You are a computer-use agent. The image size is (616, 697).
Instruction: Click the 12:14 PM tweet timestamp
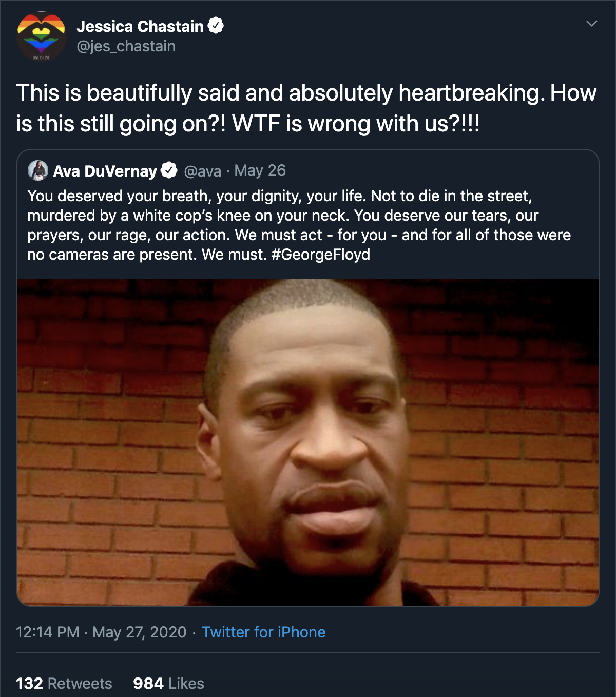coord(47,632)
